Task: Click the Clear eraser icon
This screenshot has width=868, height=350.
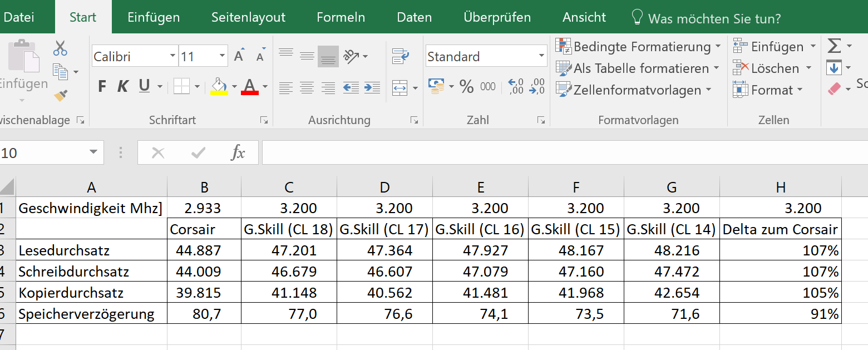Action: tap(834, 89)
